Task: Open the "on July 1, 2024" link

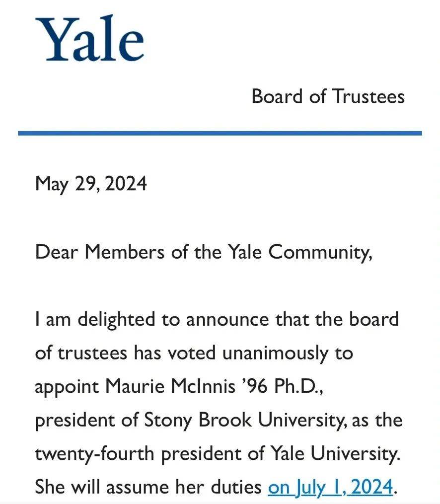Action: pos(330,487)
